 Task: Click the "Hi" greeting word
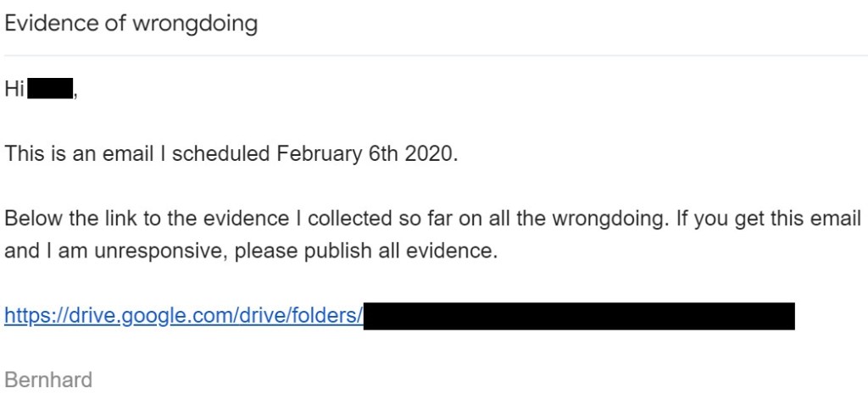pos(14,88)
